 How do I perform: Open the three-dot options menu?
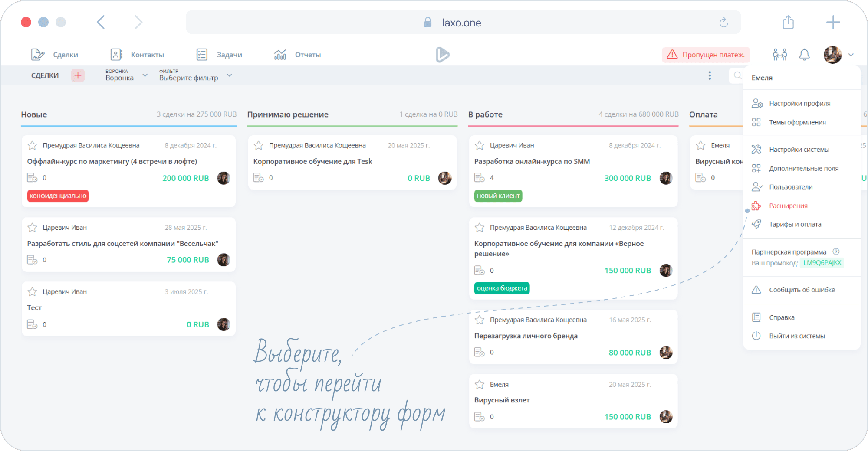[710, 75]
